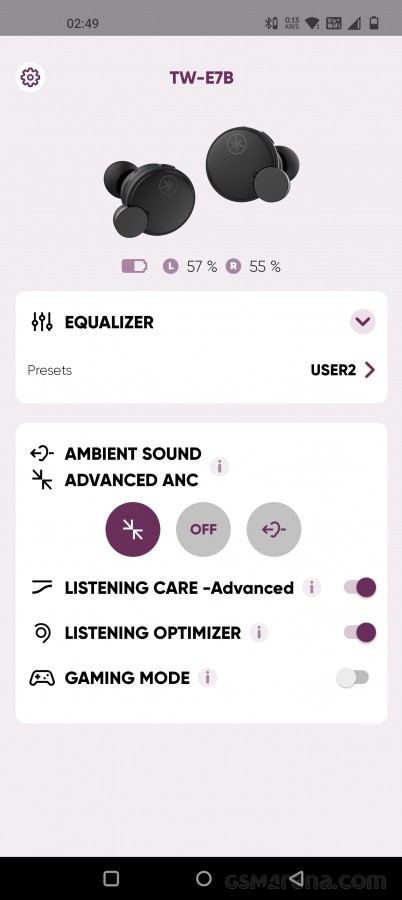
Task: Turn noise control OFF
Action: (x=203, y=529)
